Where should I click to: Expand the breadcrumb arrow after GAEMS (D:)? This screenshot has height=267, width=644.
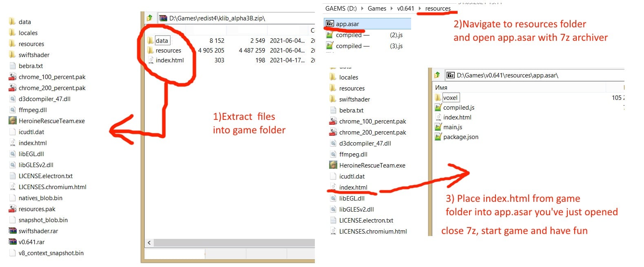(362, 9)
